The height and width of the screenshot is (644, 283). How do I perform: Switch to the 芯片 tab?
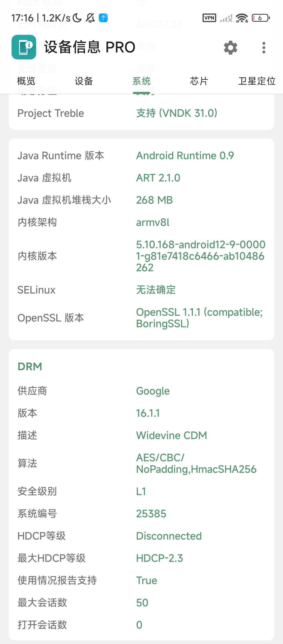coord(199,81)
